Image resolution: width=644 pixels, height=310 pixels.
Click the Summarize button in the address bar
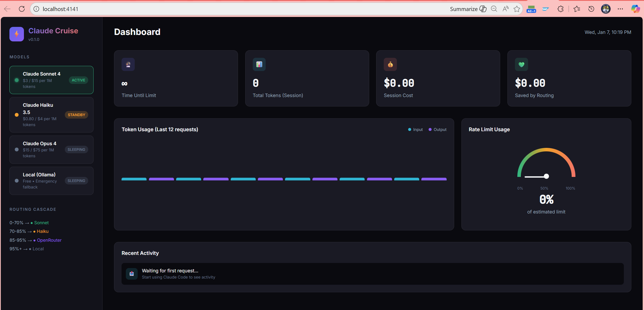pos(468,9)
